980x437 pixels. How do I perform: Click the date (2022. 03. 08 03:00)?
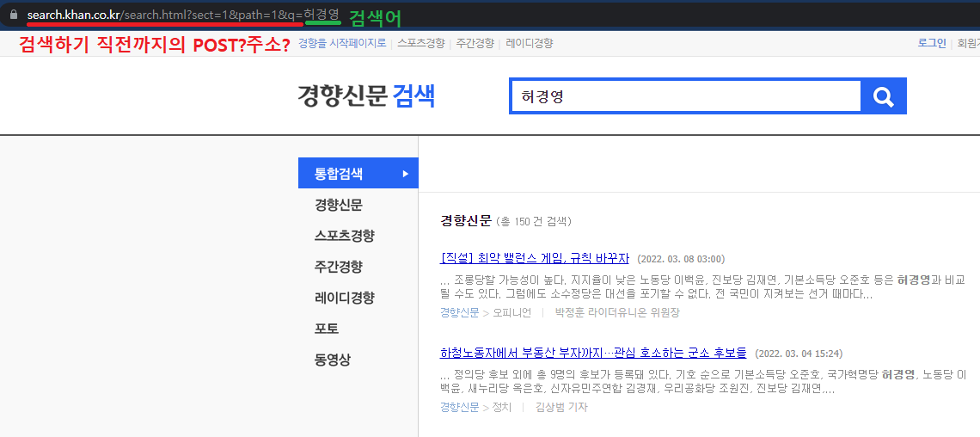[x=681, y=259]
